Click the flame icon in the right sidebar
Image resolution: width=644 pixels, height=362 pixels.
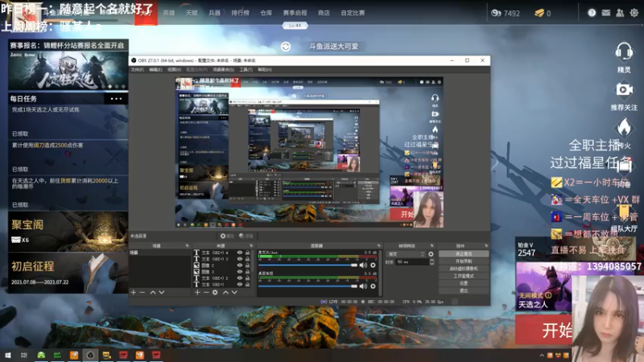[624, 127]
